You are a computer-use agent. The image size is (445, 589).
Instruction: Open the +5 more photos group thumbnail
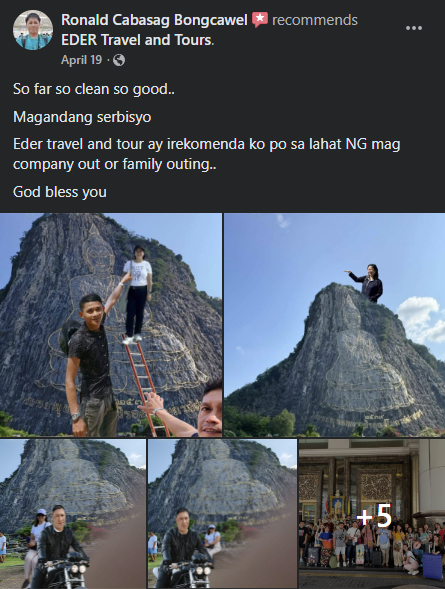[372, 514]
